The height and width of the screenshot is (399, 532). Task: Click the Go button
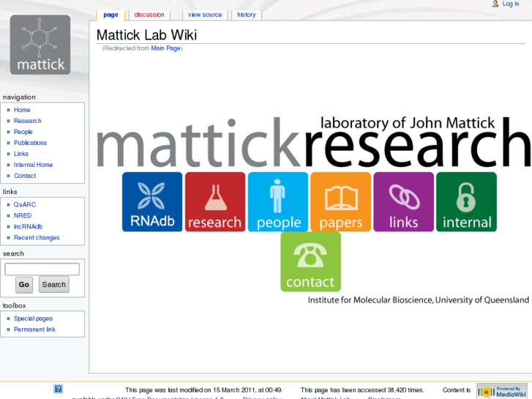pyautogui.click(x=24, y=285)
